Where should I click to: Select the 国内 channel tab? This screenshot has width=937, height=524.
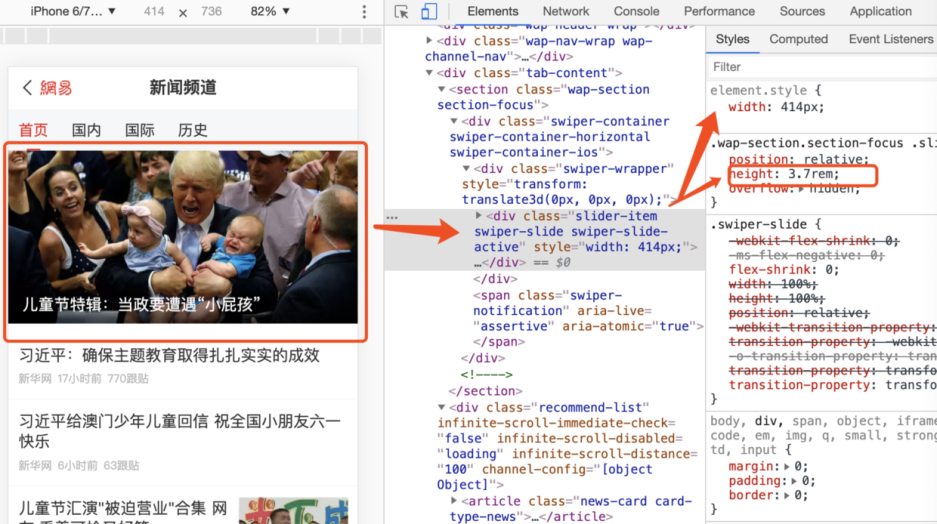(x=86, y=130)
